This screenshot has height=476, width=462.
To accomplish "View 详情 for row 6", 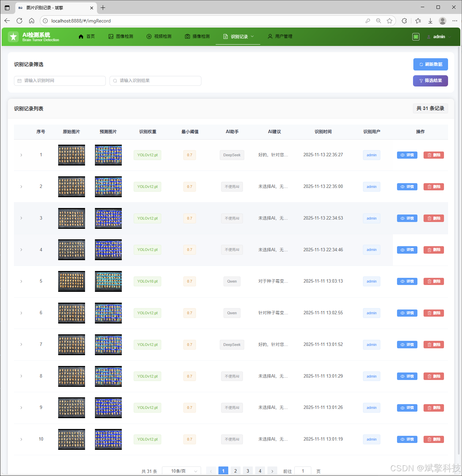I will (407, 313).
